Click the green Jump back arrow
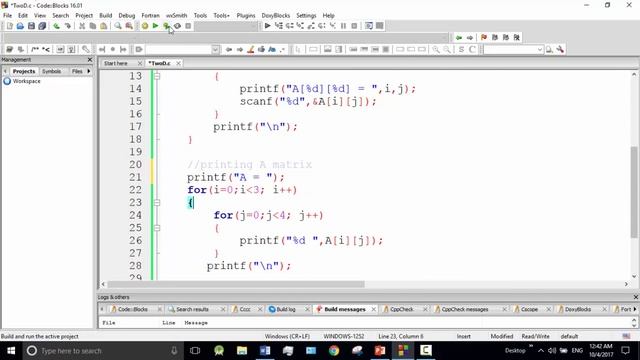 [x=459, y=38]
